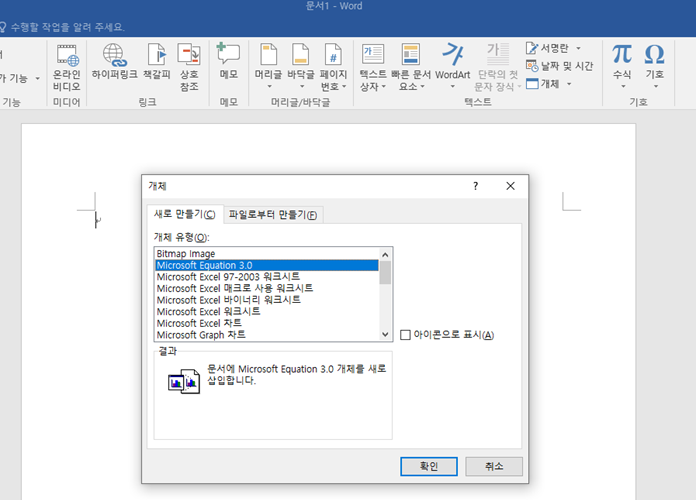Image resolution: width=696 pixels, height=500 pixels.
Task: Confirm with the 확인 button
Action: tap(429, 466)
